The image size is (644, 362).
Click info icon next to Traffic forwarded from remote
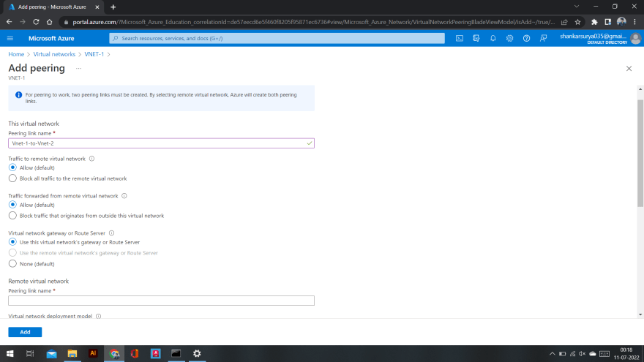click(124, 196)
